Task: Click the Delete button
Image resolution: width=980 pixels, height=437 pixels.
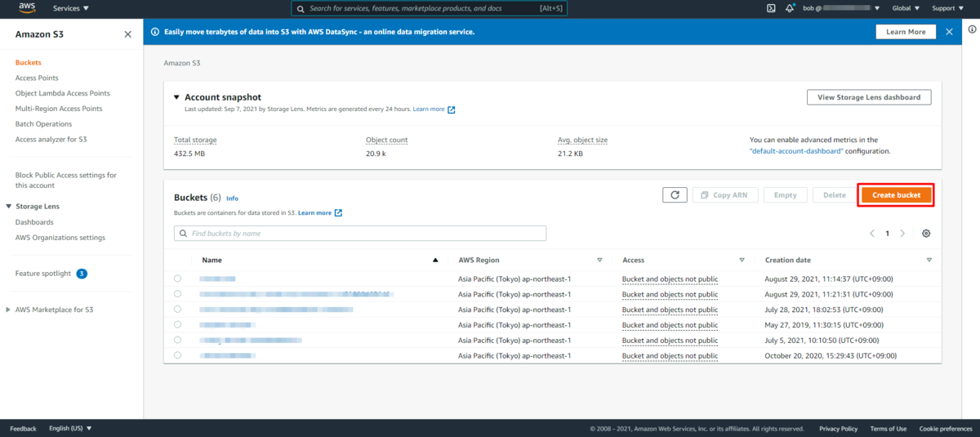Action: coord(834,195)
